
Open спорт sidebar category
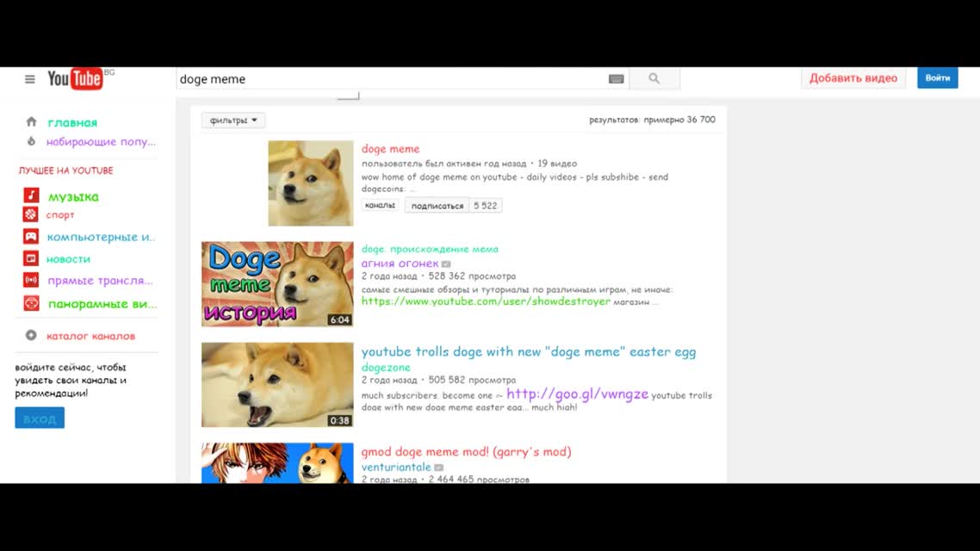pos(60,215)
